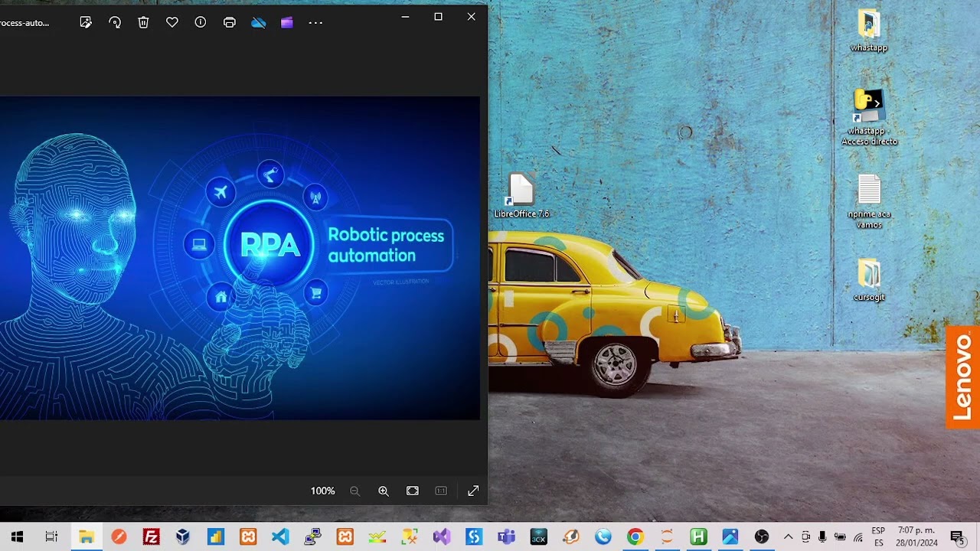The width and height of the screenshot is (980, 551).
Task: Click the Photos window file name title
Action: [24, 23]
